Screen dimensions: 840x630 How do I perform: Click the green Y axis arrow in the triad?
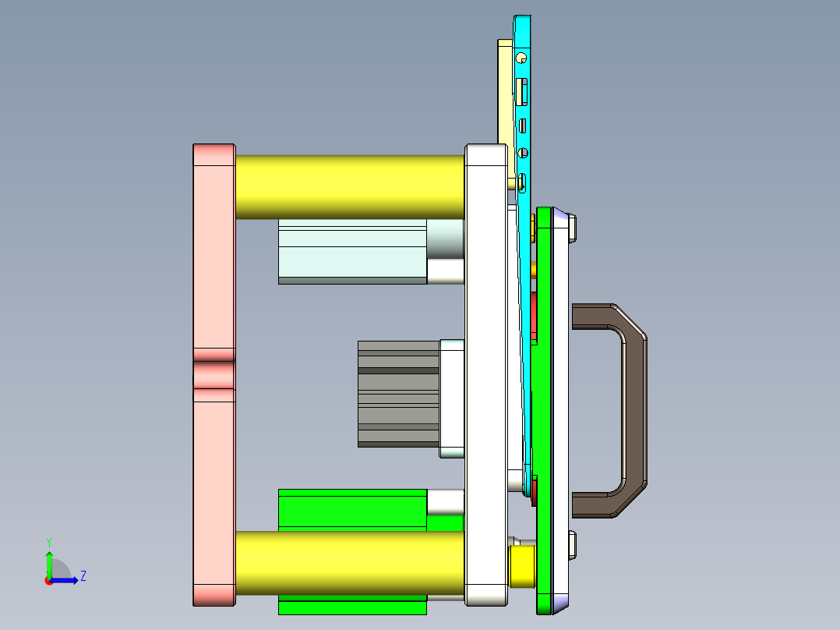pos(49,565)
